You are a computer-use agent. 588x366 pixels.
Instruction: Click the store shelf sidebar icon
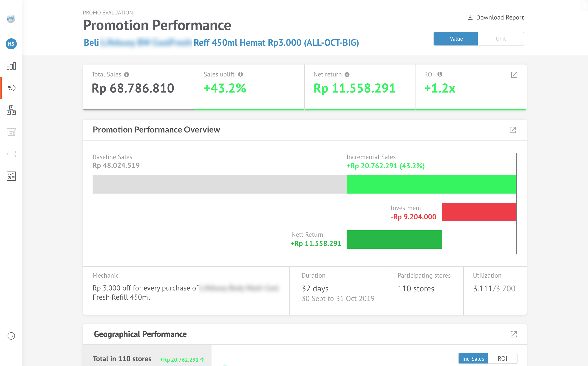click(x=11, y=132)
